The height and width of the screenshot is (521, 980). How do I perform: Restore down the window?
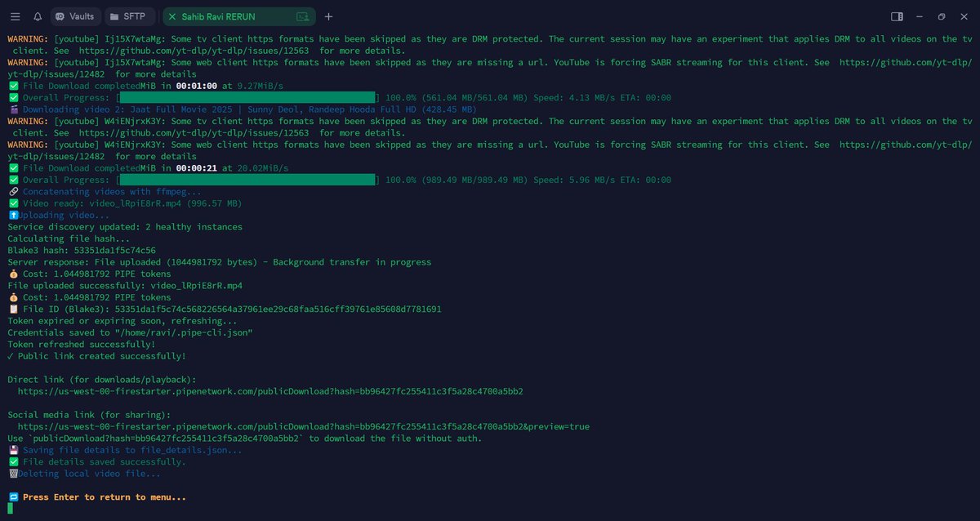pos(942,16)
